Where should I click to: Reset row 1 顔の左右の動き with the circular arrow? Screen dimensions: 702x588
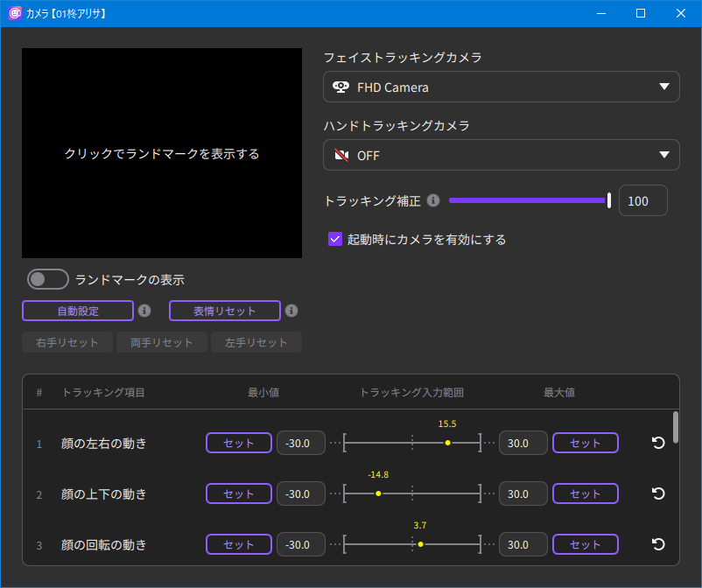coord(658,443)
